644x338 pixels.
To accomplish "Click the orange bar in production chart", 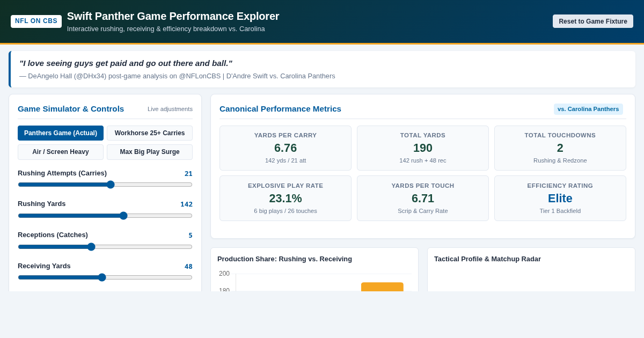I will click(x=382, y=287).
